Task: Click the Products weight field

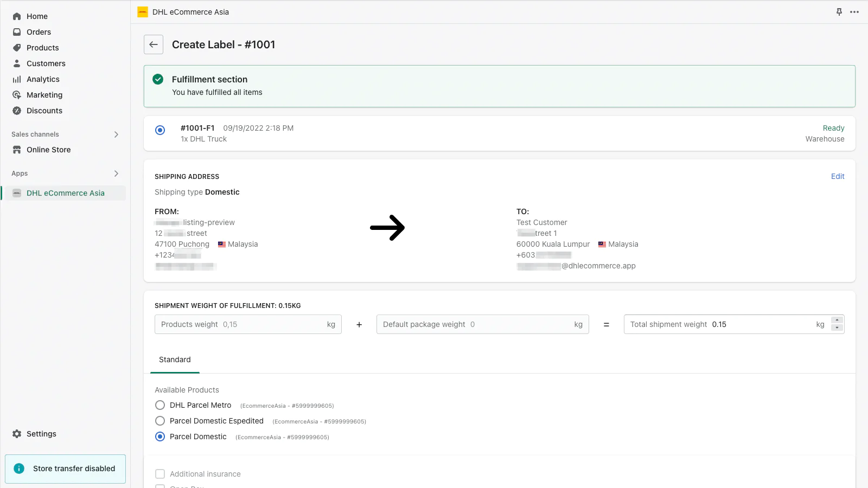Action: [x=248, y=324]
